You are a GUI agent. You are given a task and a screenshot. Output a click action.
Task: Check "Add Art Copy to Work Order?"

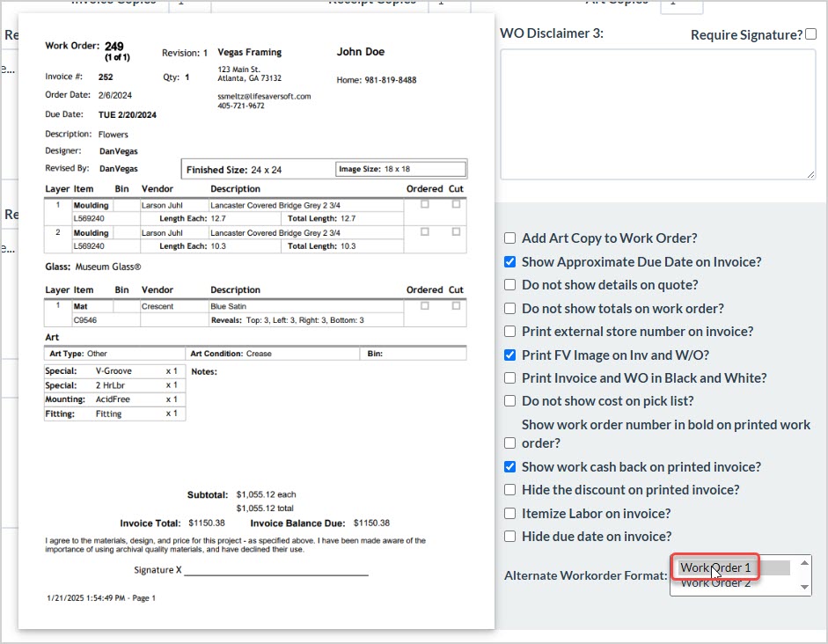tap(509, 238)
